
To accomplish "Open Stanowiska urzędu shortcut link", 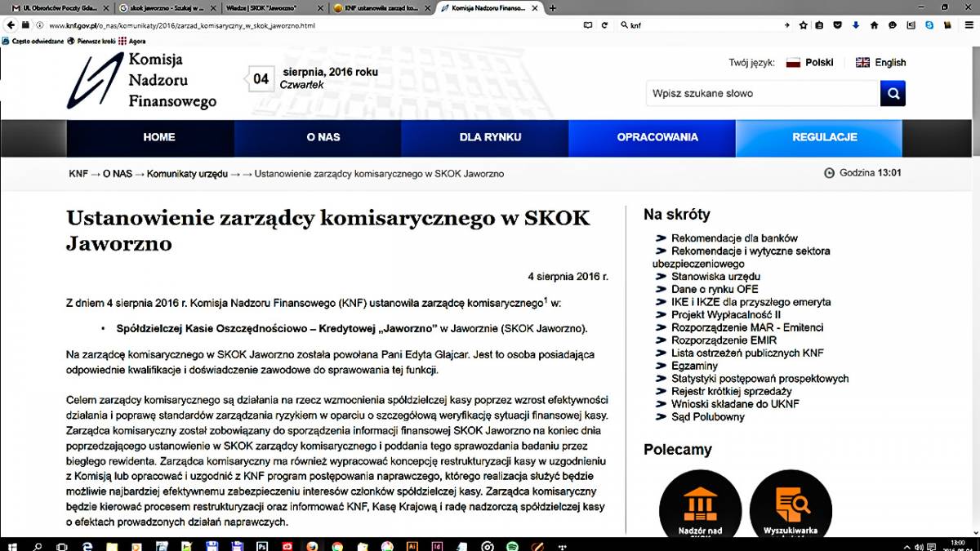I will click(x=715, y=277).
